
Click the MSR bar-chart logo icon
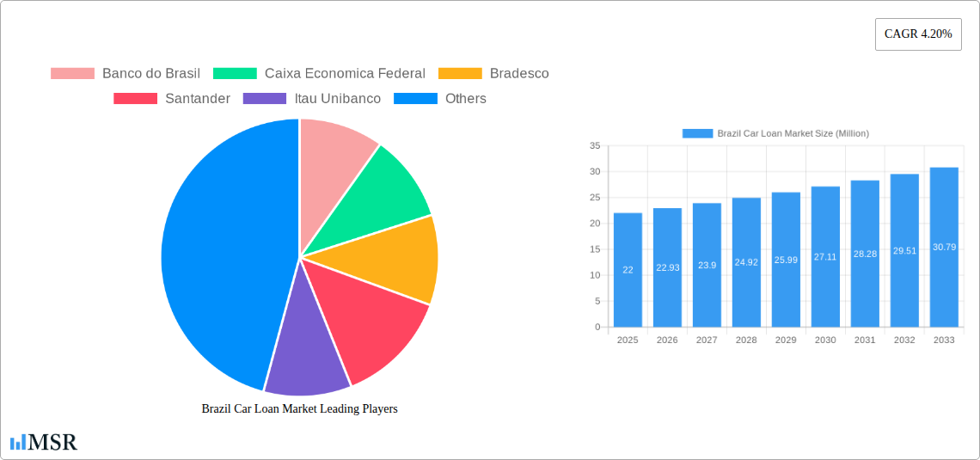pyautogui.click(x=17, y=443)
